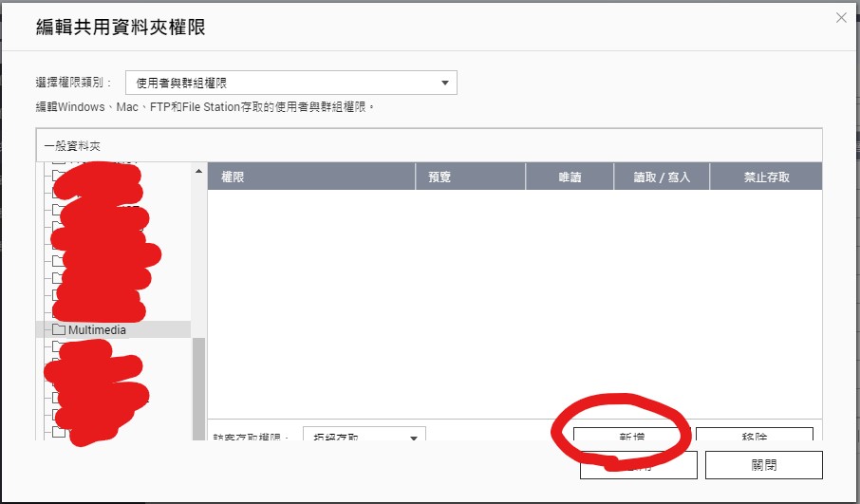Image resolution: width=860 pixels, height=504 pixels.
Task: Click the folder tree scrollbar thumb
Action: pos(198,389)
